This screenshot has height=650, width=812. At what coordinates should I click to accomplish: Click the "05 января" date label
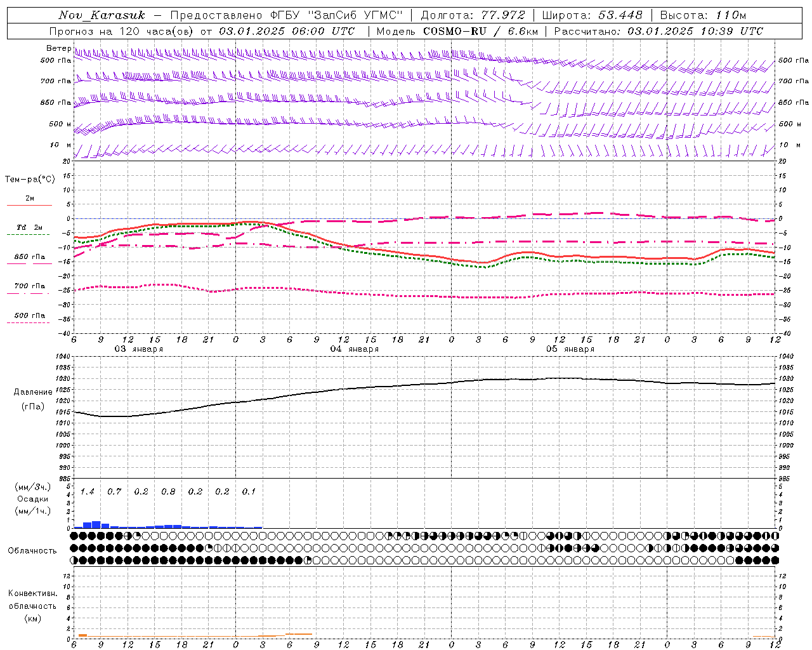570,349
